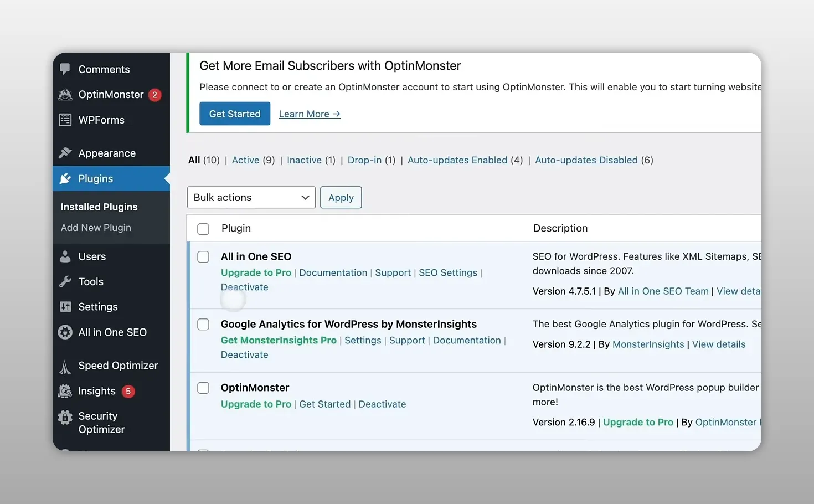The width and height of the screenshot is (814, 504).
Task: Click the Insights sidebar icon
Action: (x=65, y=391)
